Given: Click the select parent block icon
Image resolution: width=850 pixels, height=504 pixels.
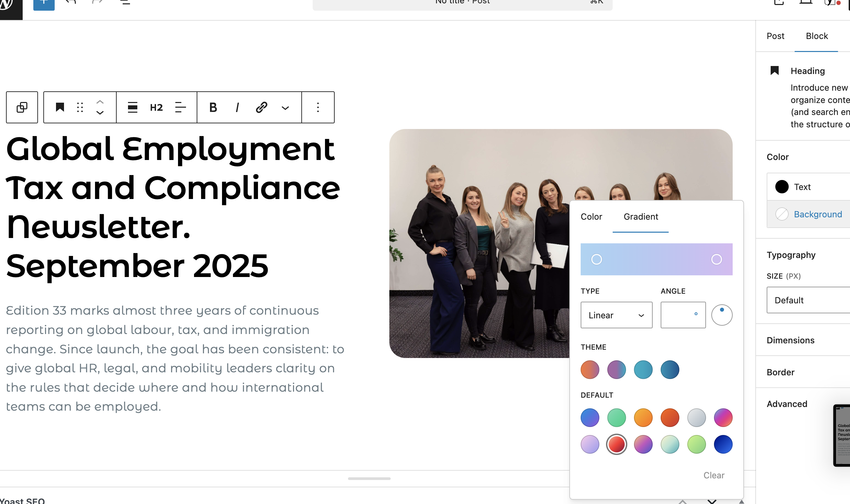Looking at the screenshot, I should click(22, 107).
